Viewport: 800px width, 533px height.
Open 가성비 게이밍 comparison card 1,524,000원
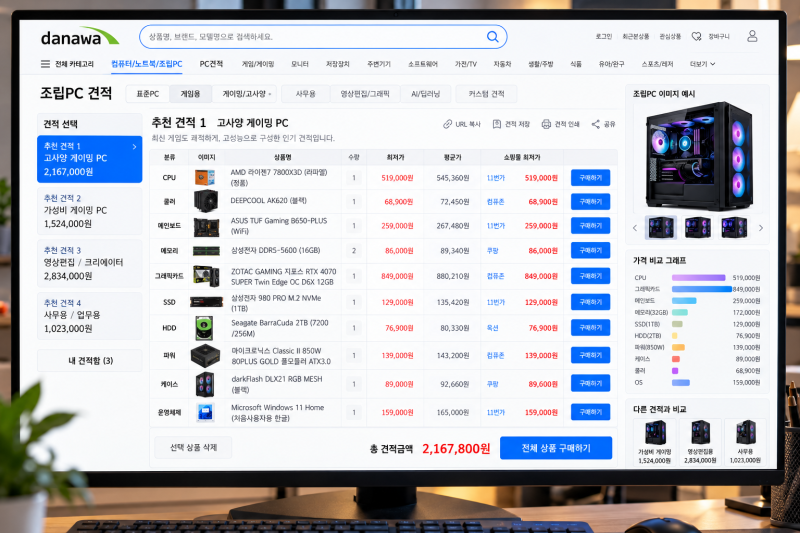pos(655,442)
